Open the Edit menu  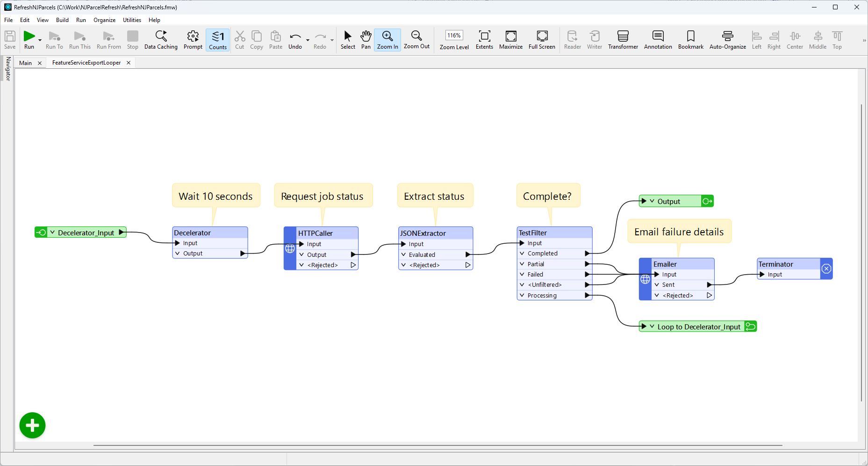click(25, 20)
